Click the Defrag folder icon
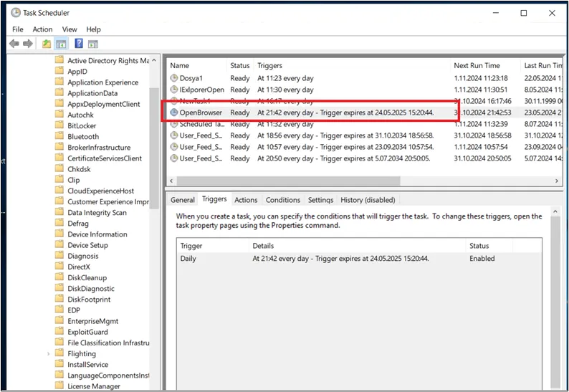 [x=59, y=223]
